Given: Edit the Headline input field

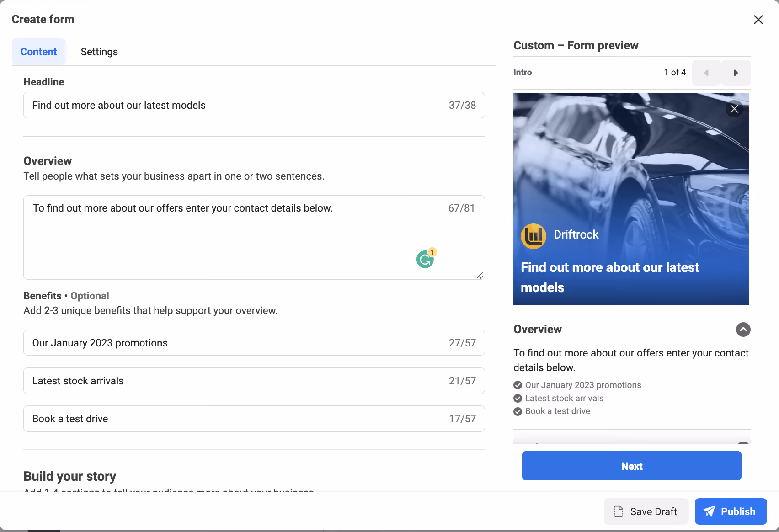Looking at the screenshot, I should (254, 105).
